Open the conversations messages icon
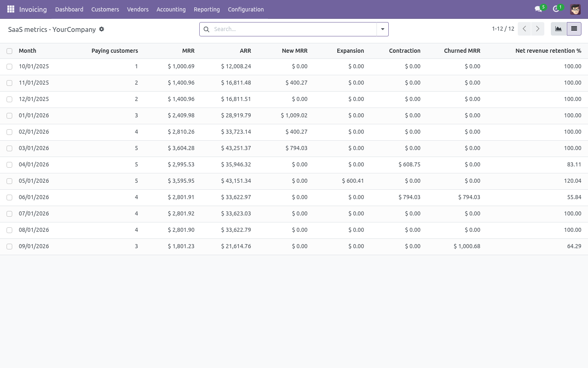This screenshot has width=588, height=368. [539, 9]
